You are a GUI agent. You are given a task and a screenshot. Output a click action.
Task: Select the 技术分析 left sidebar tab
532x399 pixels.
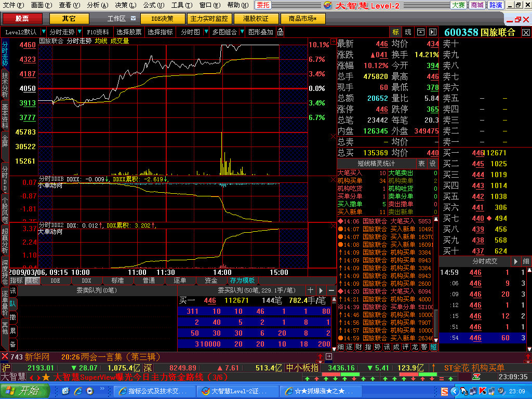(5, 85)
